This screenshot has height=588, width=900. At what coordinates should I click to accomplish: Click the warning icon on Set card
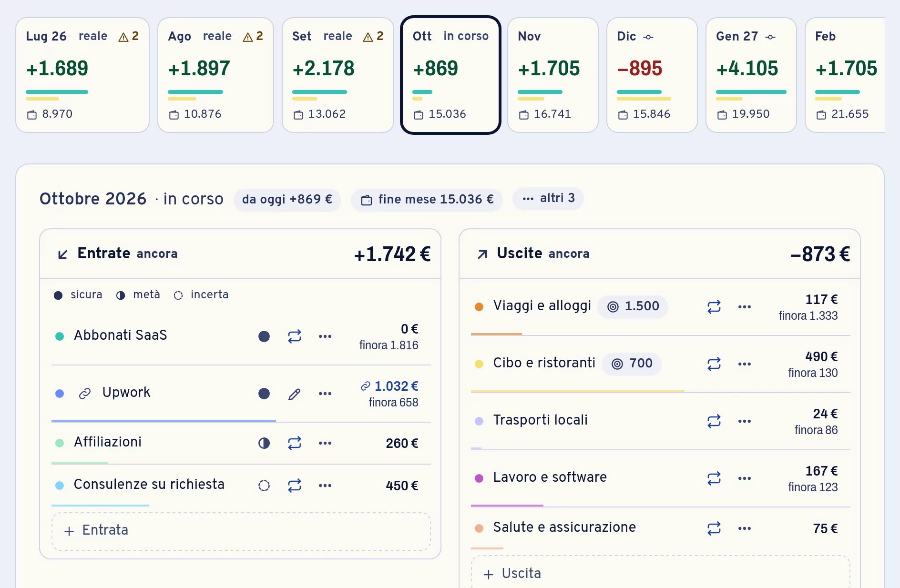pos(368,37)
